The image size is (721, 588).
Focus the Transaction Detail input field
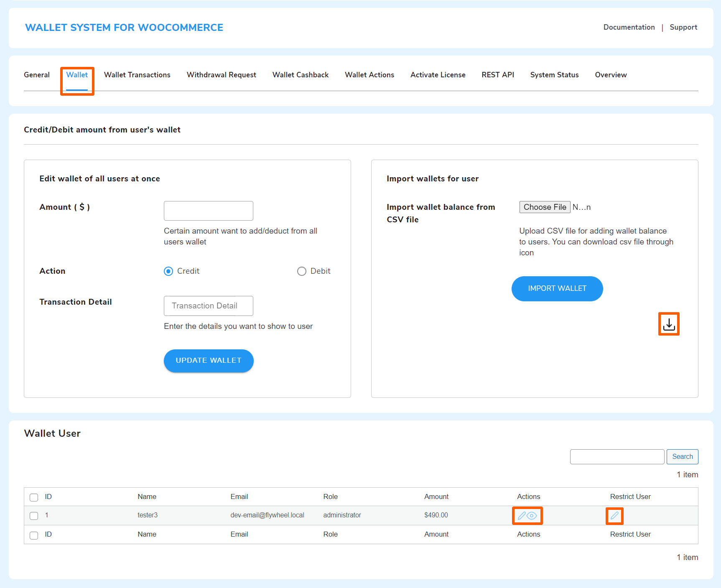point(209,306)
